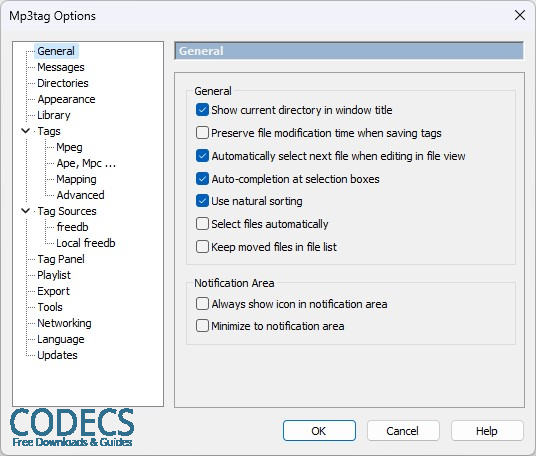Select Directories in the options tree
Viewport: 536px width, 456px height.
(63, 83)
